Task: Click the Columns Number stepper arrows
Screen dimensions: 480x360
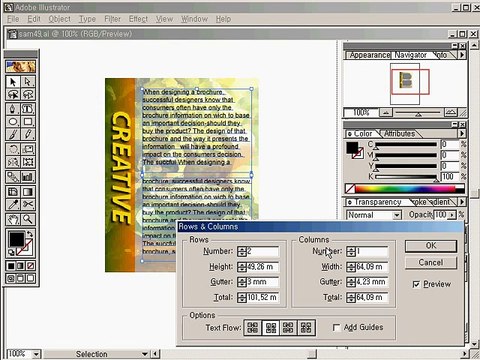Action: coord(351,251)
